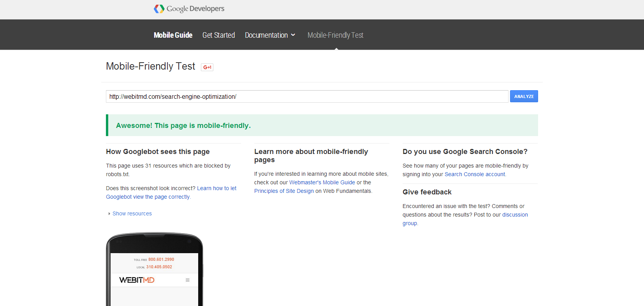The image size is (644, 306).
Task: Open Principles of Site Design link
Action: [x=284, y=191]
